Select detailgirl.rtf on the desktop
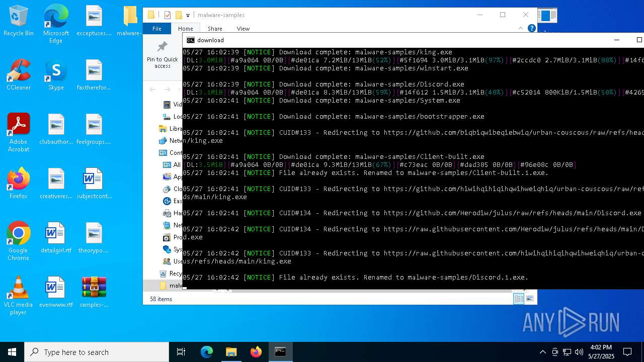The width and height of the screenshot is (644, 362). click(56, 238)
